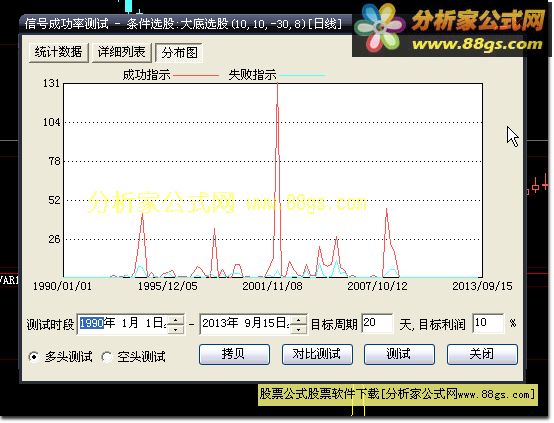The width and height of the screenshot is (554, 423).
Task: Click the 1990 year in start date
Action: 92,323
